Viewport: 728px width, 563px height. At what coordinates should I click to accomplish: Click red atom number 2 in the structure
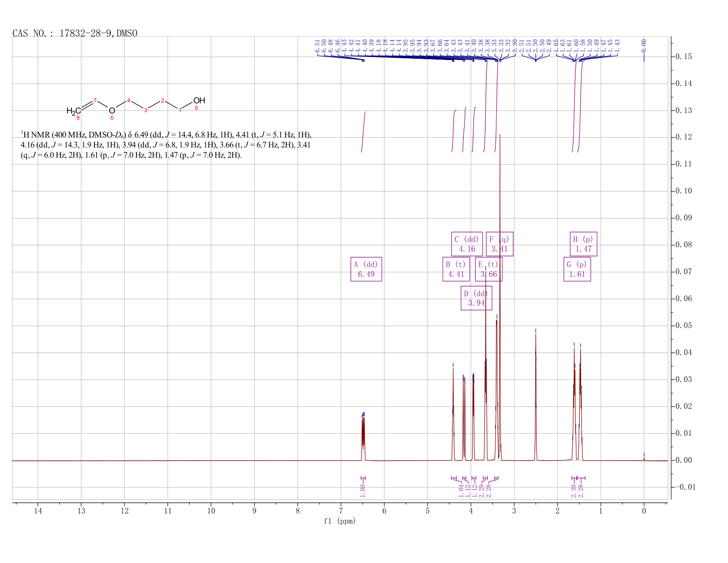(x=162, y=101)
